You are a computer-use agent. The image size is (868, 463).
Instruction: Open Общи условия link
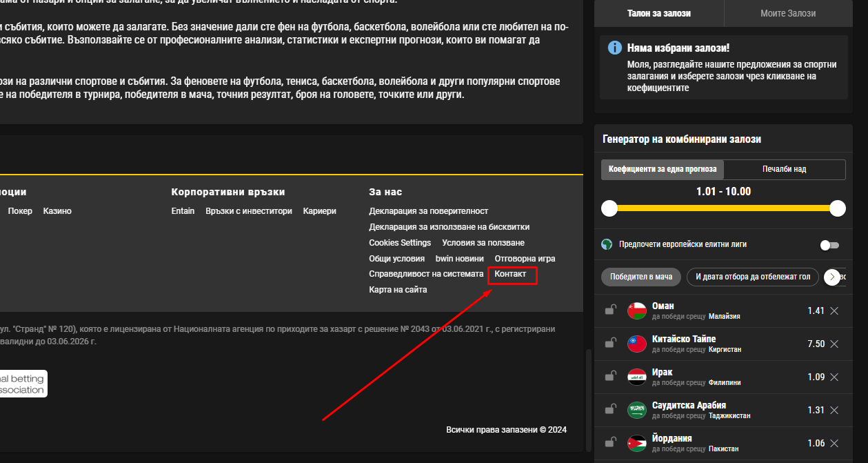(397, 259)
